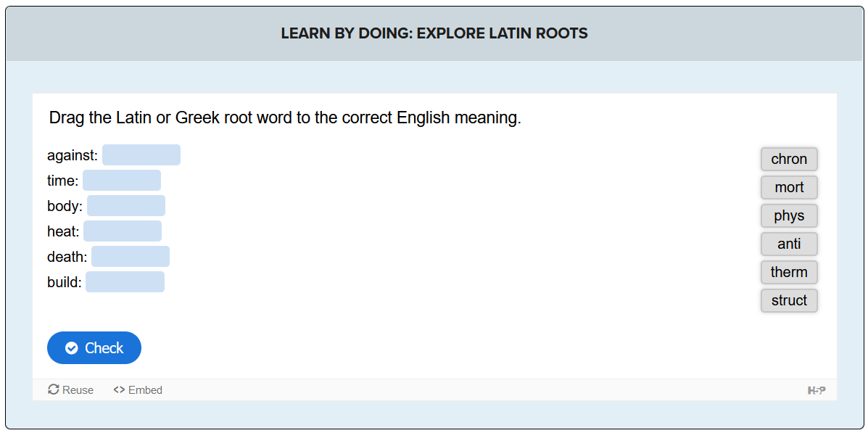Select the 'phys' draggable word
Screen dimensions: 868x433
point(789,215)
